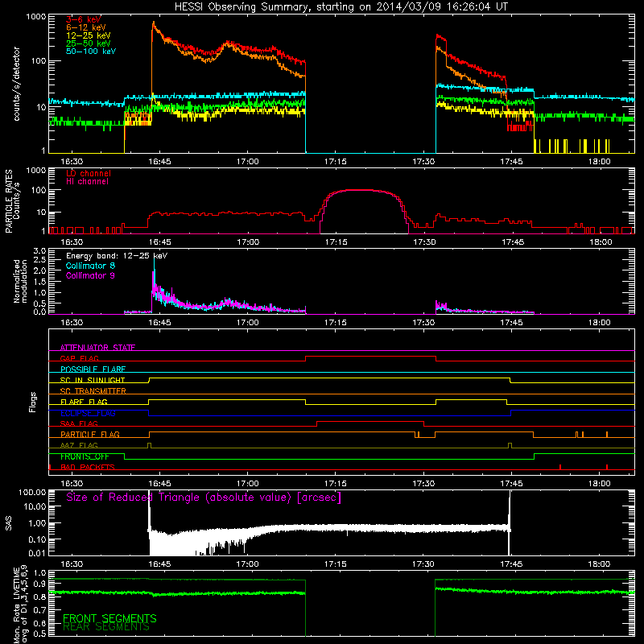Screen dimensions: 644x644
Task: Click the BAD PACKETS flag label
Action: tap(88, 467)
